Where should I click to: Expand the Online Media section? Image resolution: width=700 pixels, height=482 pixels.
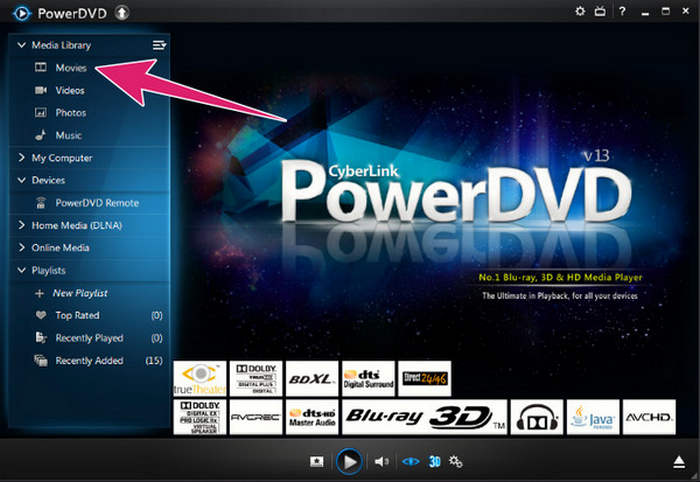(x=21, y=247)
